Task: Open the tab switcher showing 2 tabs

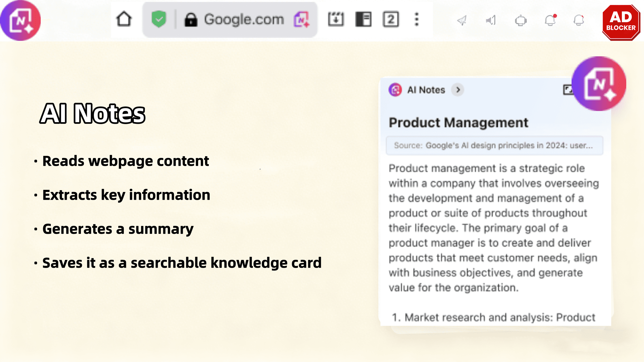Action: (391, 19)
